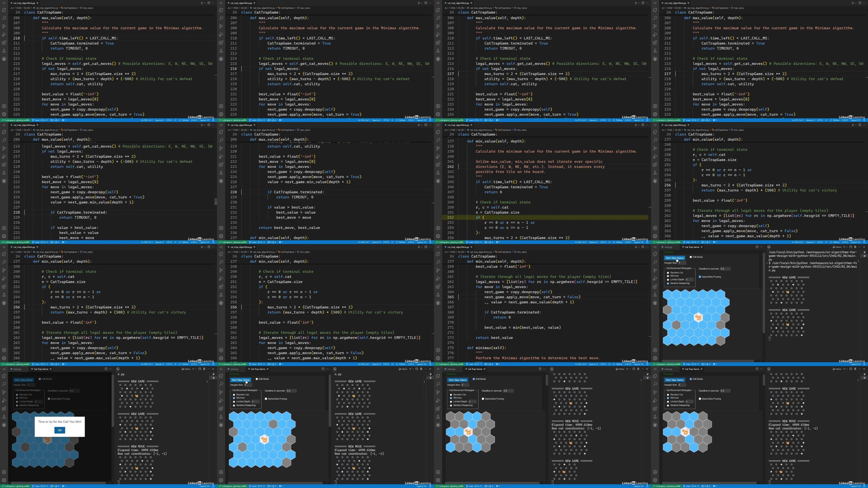Click Run Python File arrow in line 216 window

pos(419,3)
